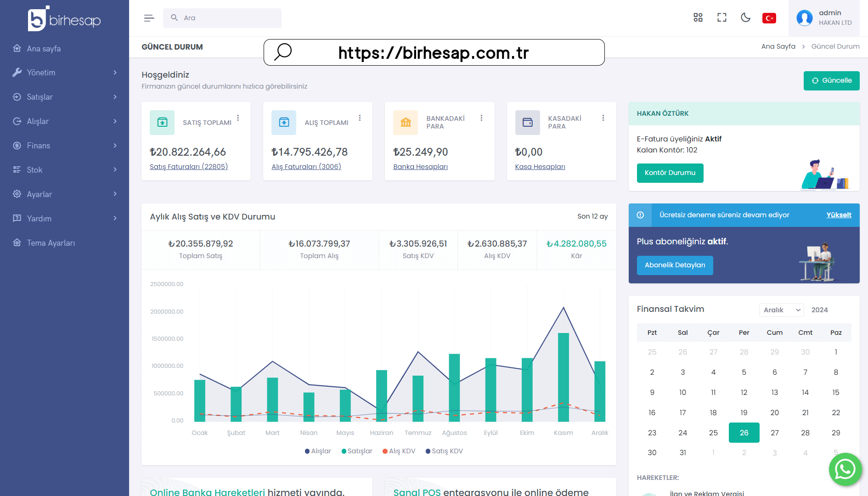
Task: Click the 2024 year in calendar
Action: tap(819, 310)
